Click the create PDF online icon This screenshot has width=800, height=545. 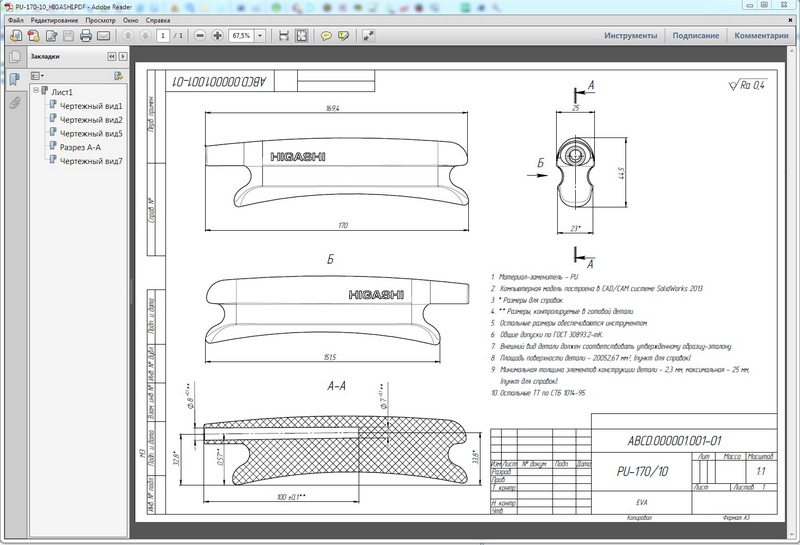[34, 36]
